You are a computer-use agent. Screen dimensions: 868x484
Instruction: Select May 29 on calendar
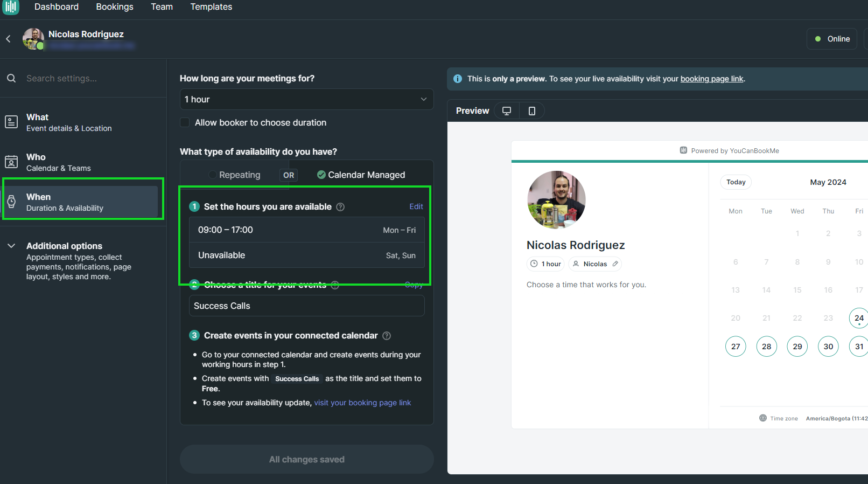[x=797, y=347]
